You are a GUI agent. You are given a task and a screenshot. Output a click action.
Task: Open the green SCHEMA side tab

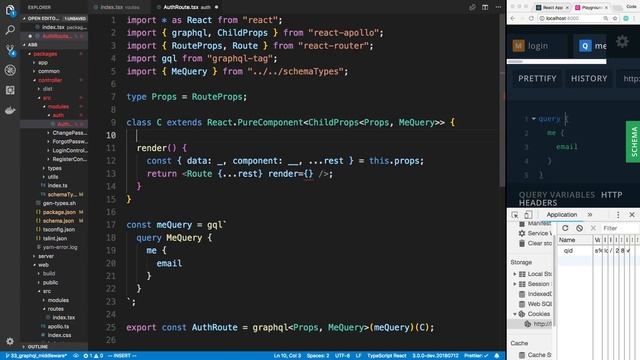point(633,142)
